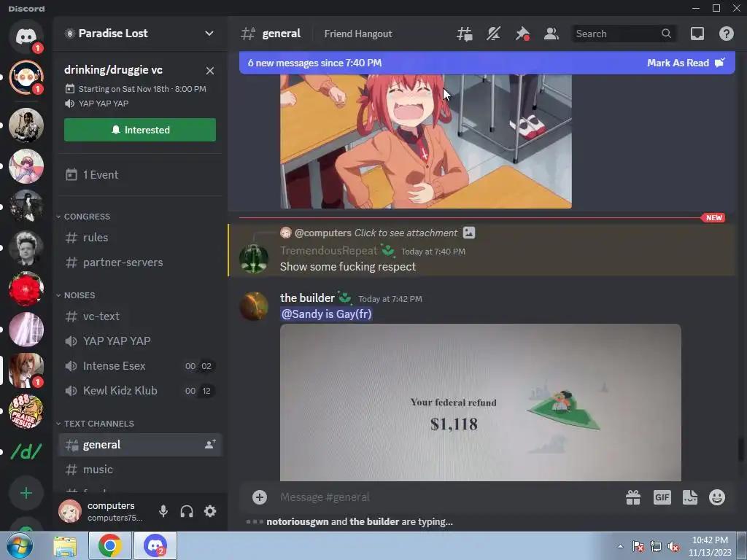The width and height of the screenshot is (747, 560).
Task: Click Discord taskbar button
Action: coord(155,545)
